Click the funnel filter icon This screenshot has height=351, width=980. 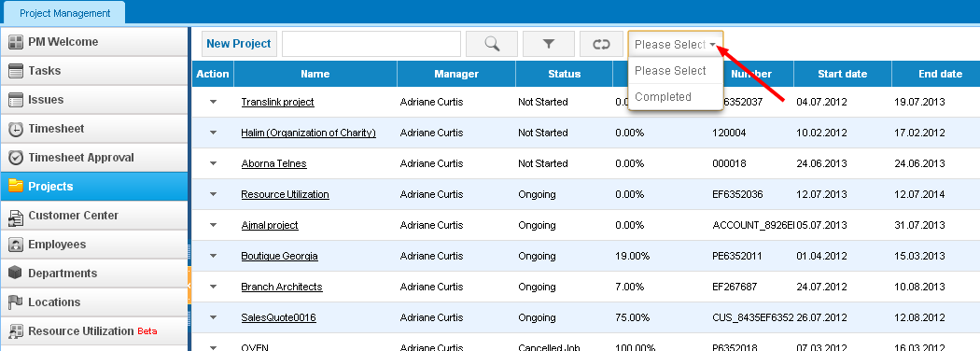click(x=548, y=44)
